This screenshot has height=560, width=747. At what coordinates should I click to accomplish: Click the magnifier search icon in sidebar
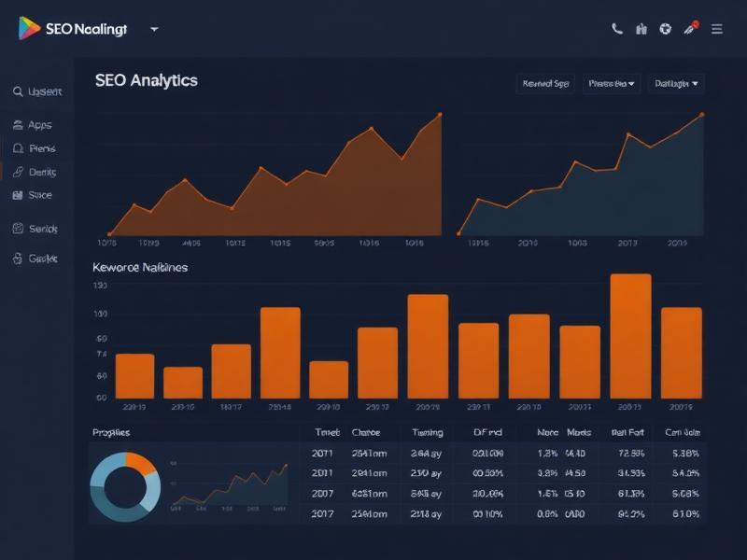pyautogui.click(x=18, y=91)
